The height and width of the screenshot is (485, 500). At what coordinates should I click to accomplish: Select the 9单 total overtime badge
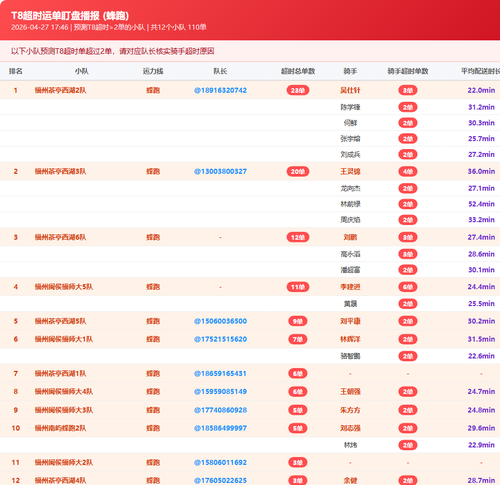pyautogui.click(x=298, y=321)
